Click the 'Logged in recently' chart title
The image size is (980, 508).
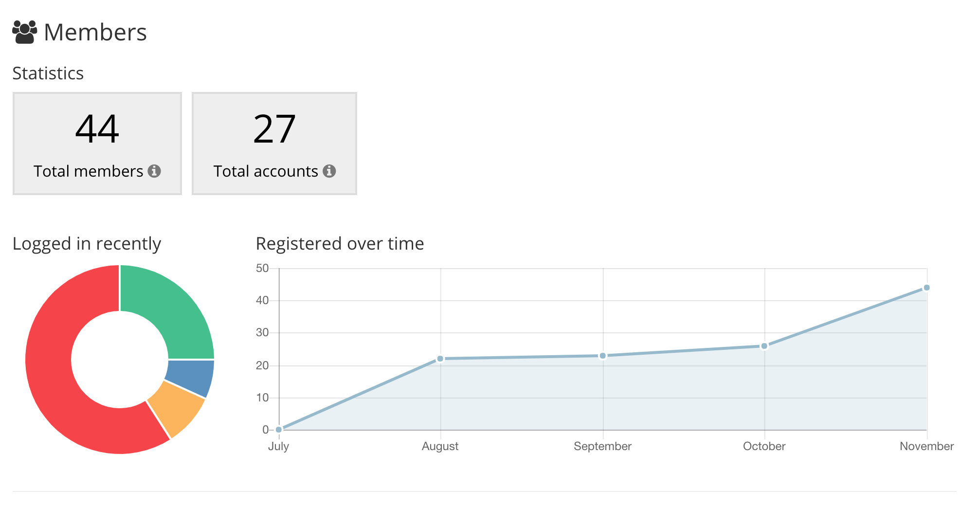87,244
